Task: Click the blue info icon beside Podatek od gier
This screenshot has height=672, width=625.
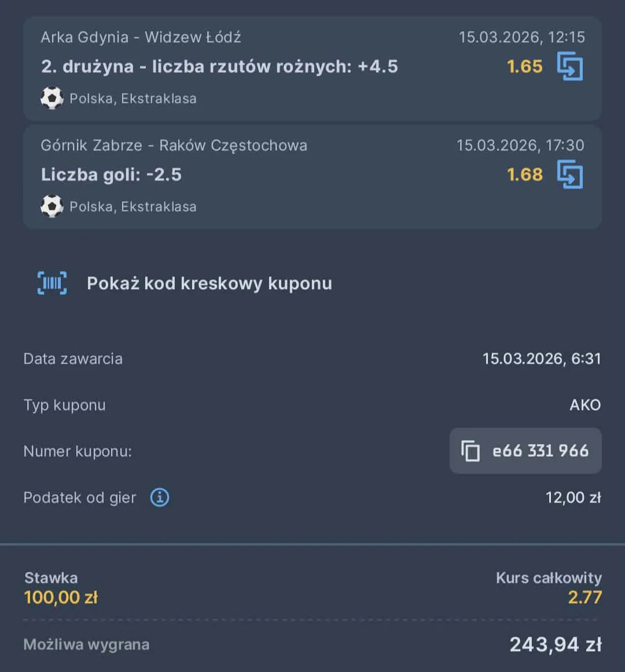Action: (x=159, y=497)
